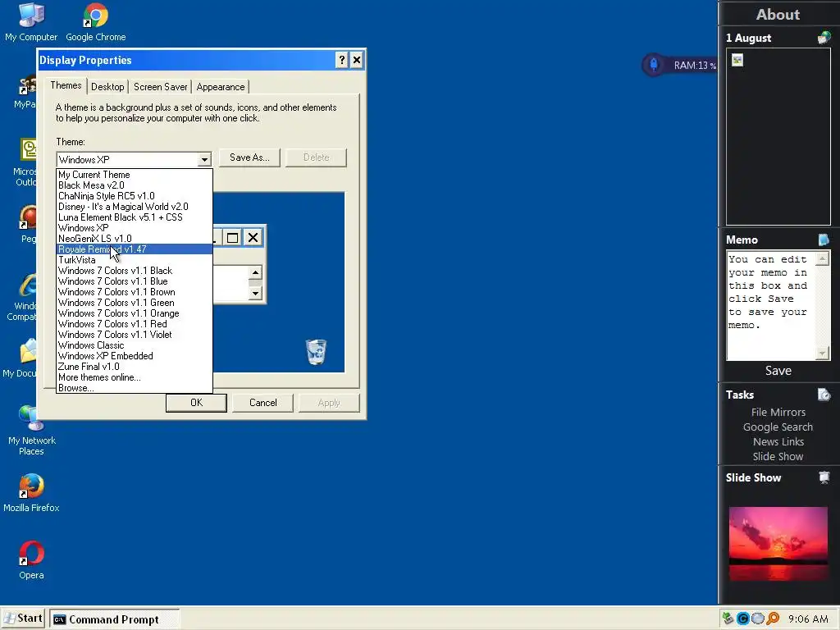Click the magnifier icon in system tray
Image resolution: width=840 pixels, height=630 pixels.
coord(773,619)
